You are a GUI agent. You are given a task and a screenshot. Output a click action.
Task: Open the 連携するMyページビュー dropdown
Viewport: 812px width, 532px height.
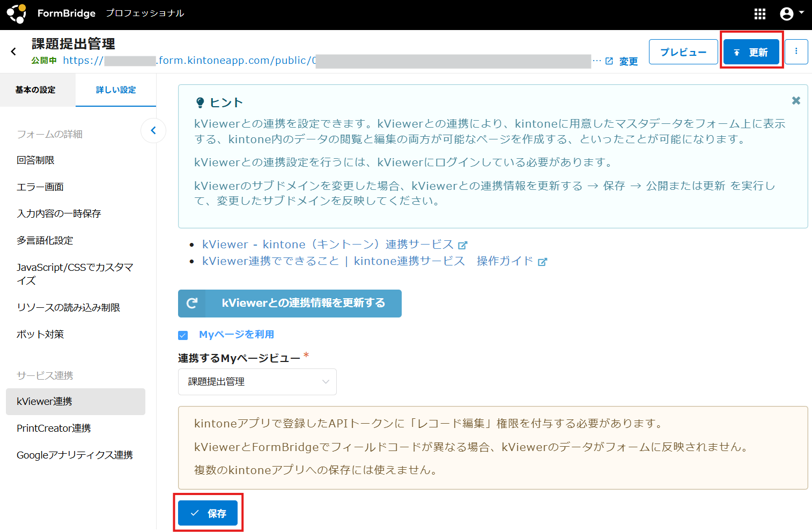[x=257, y=382]
